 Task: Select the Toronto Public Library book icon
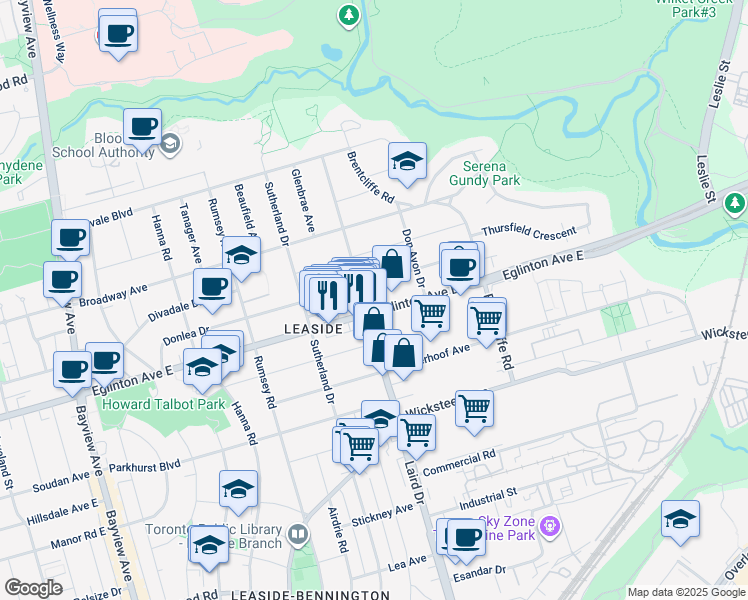pos(297,535)
